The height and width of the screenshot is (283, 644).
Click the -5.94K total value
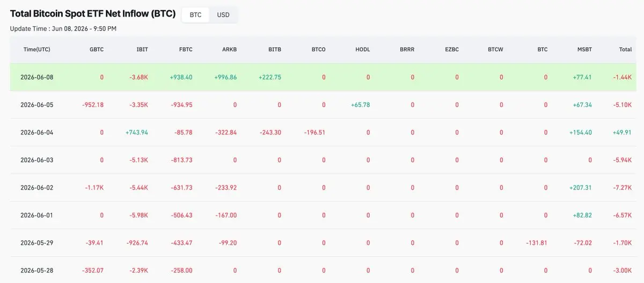[623, 160]
